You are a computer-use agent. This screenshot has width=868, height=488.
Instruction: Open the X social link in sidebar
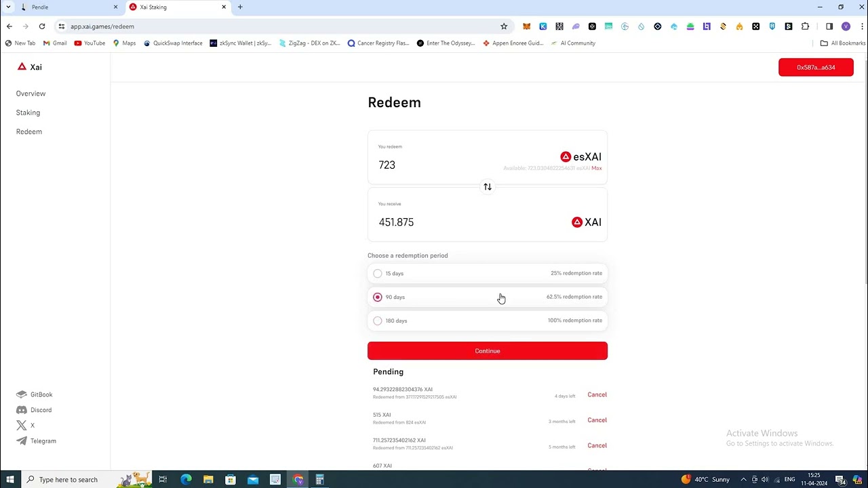pyautogui.click(x=25, y=426)
